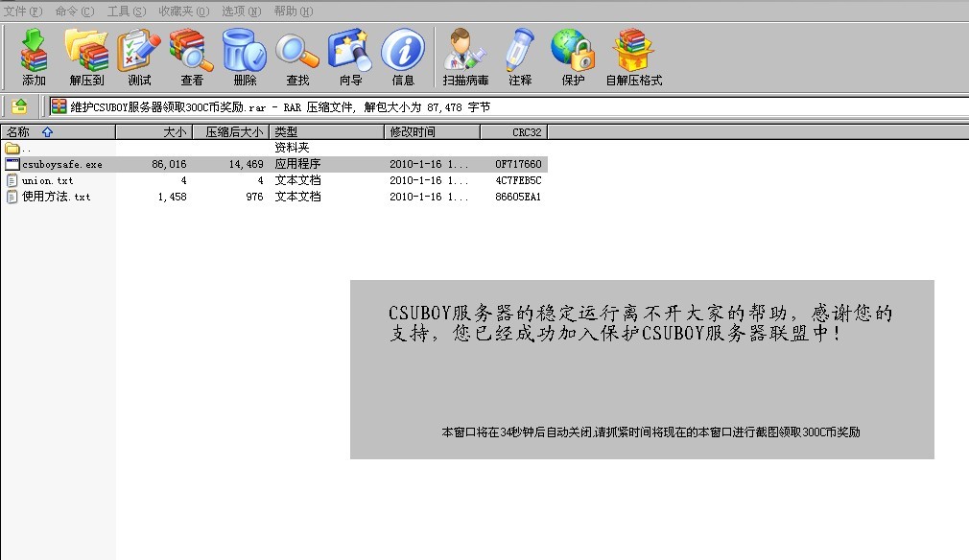Viewport: 969px width, 560px height.
Task: Open the Commands (命令) menu
Action: pos(75,12)
